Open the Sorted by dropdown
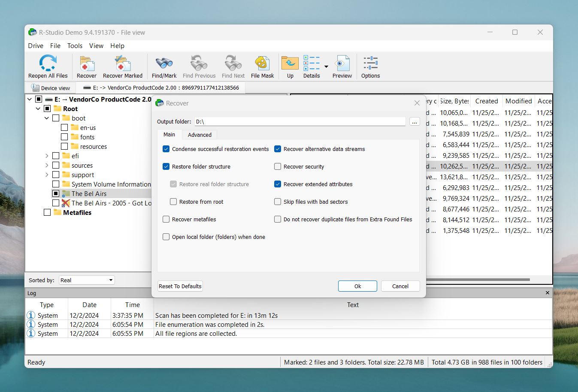The height and width of the screenshot is (392, 578). [87, 280]
